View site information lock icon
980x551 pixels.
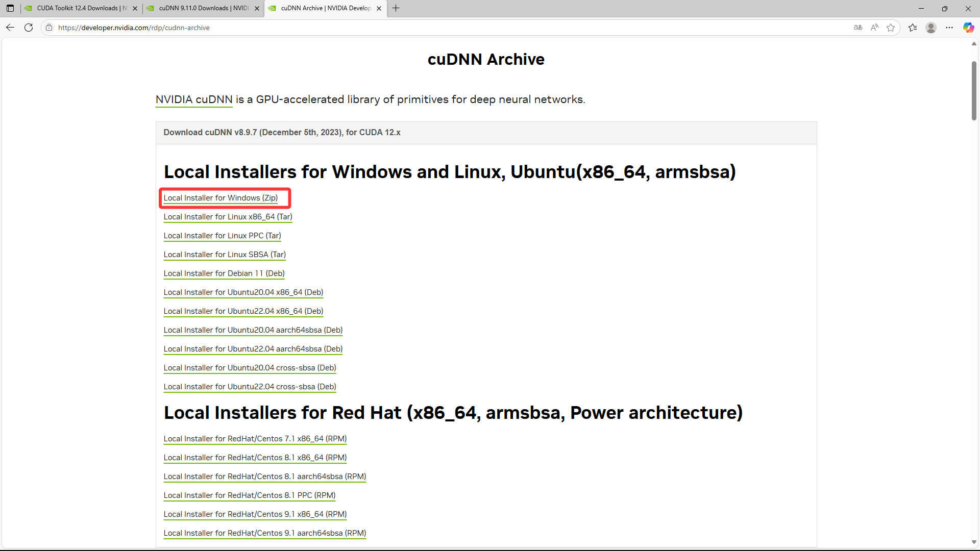[49, 28]
